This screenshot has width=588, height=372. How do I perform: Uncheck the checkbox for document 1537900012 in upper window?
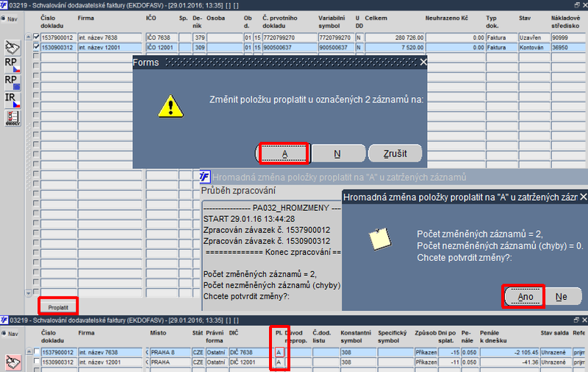tap(36, 37)
